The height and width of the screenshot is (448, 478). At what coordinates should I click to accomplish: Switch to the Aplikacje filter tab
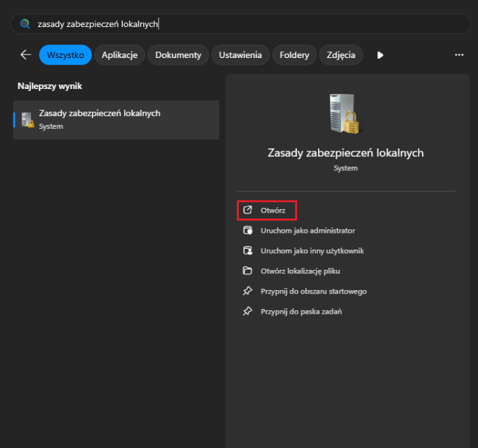(120, 55)
